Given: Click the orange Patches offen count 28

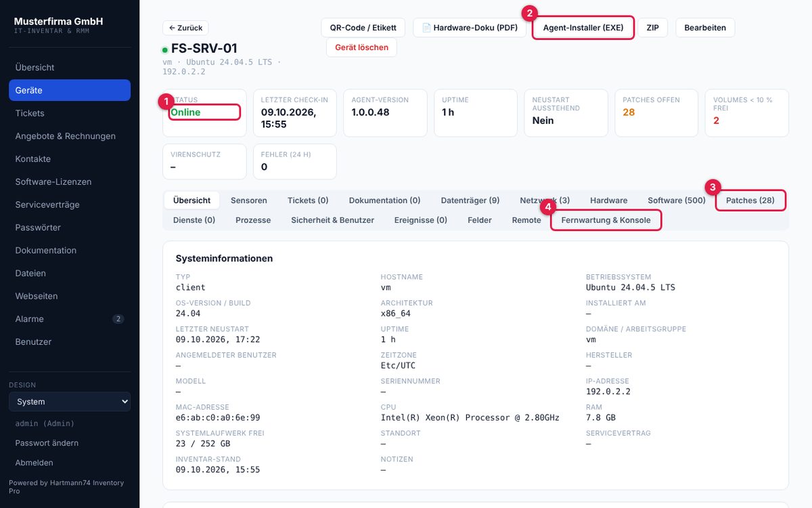Looking at the screenshot, I should 629,112.
